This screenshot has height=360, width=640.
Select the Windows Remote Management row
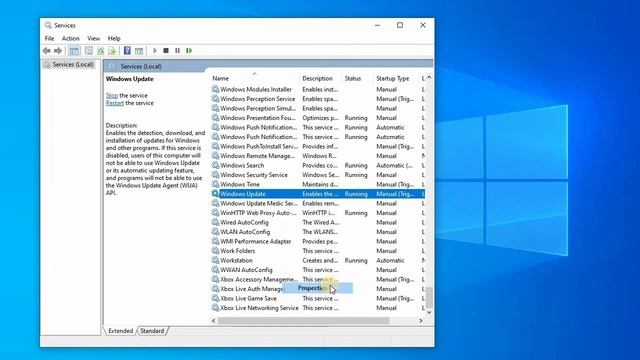click(318, 156)
